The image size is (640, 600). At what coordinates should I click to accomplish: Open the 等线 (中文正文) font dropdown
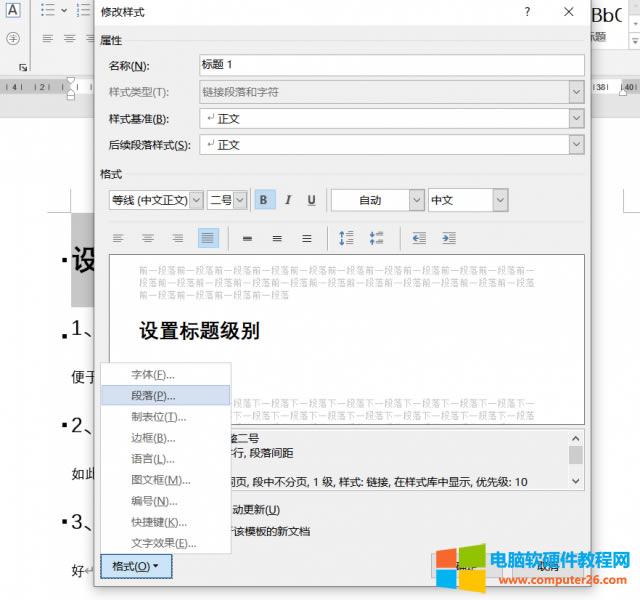(x=196, y=200)
